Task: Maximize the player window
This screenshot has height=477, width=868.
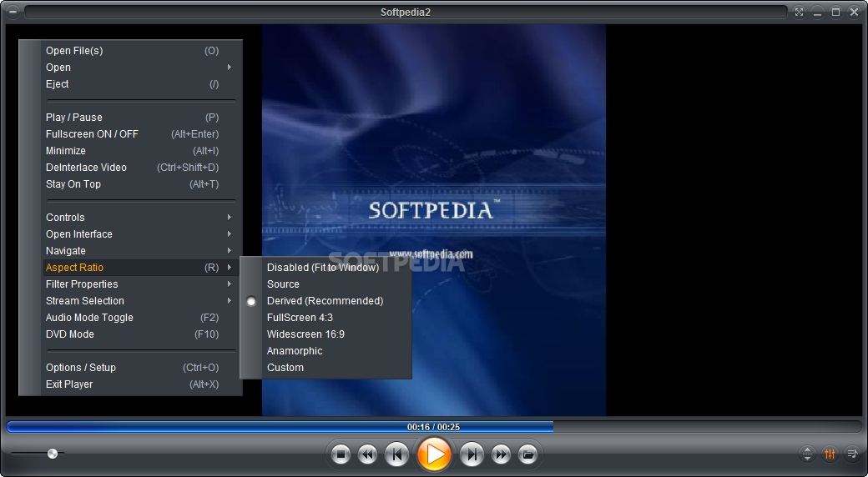Action: tap(836, 13)
